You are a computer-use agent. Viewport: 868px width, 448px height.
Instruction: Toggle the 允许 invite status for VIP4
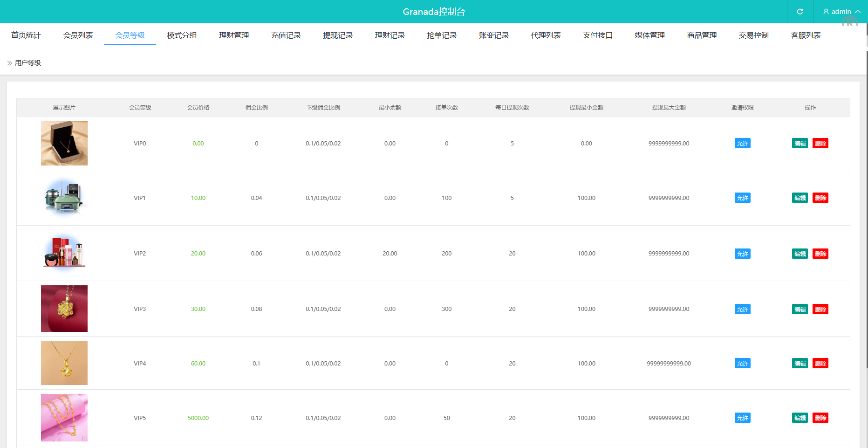[742, 364]
